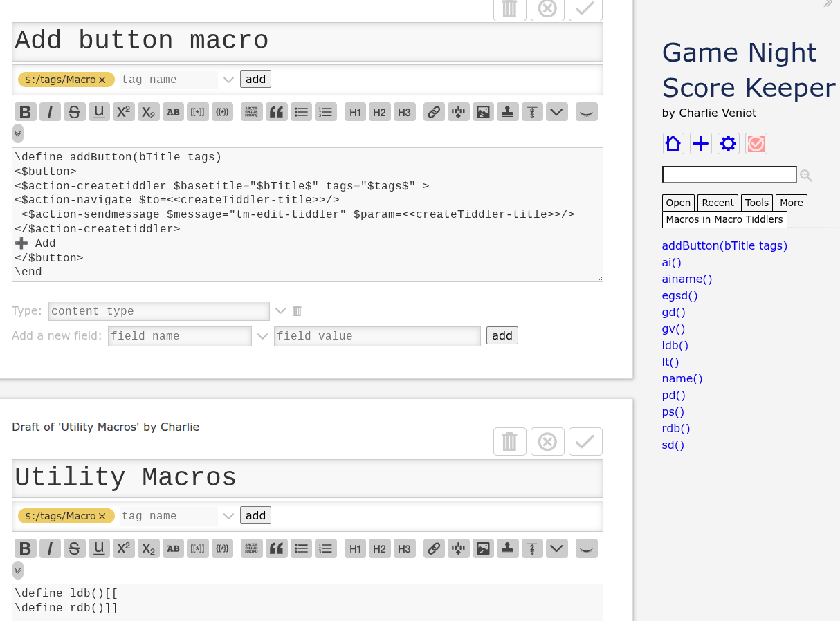Hide the sidebar using the top-right chevron

(x=828, y=4)
